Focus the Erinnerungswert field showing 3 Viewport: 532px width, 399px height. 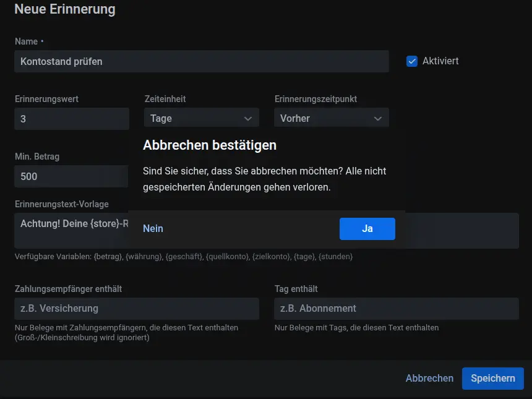click(71, 118)
